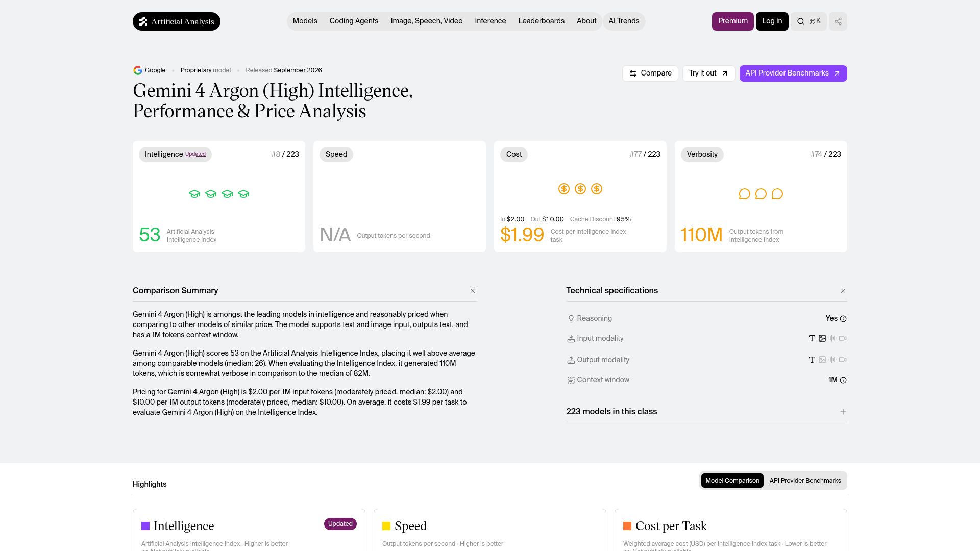Click the third dollar coin Cost icon

[597, 189]
